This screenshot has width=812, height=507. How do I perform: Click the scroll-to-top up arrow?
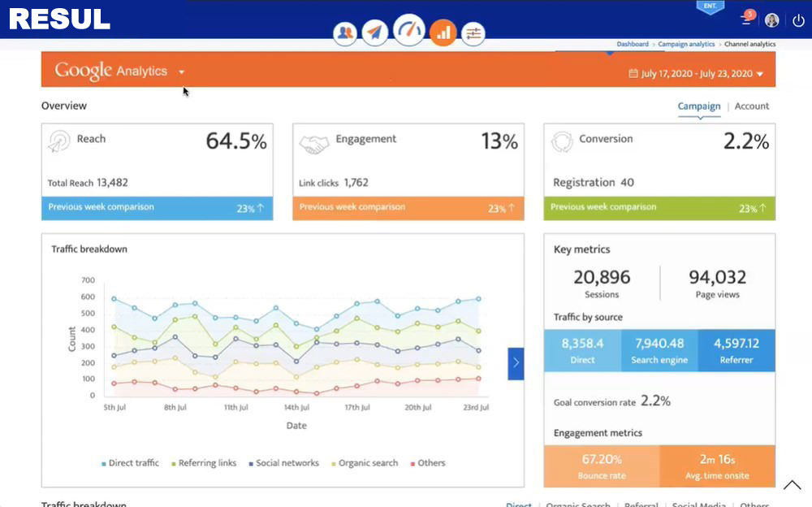pyautogui.click(x=792, y=485)
